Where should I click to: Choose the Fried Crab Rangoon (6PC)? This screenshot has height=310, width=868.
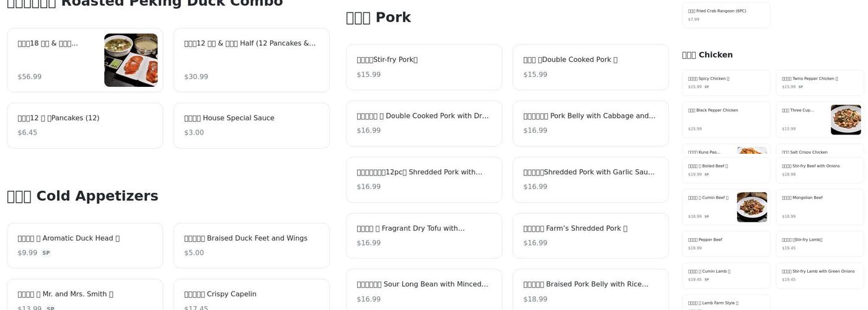pos(725,15)
